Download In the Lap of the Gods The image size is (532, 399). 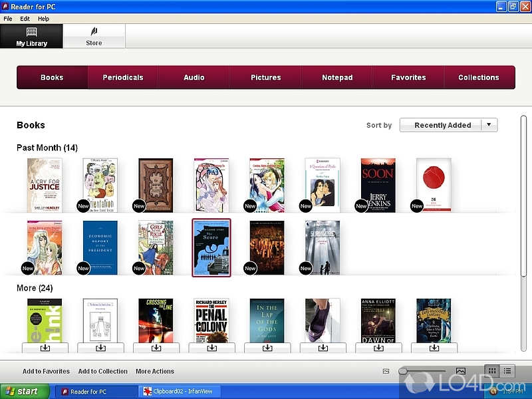coord(267,348)
